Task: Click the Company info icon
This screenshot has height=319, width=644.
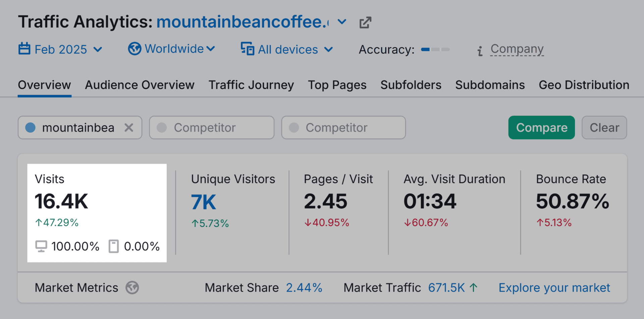Action: pyautogui.click(x=480, y=51)
